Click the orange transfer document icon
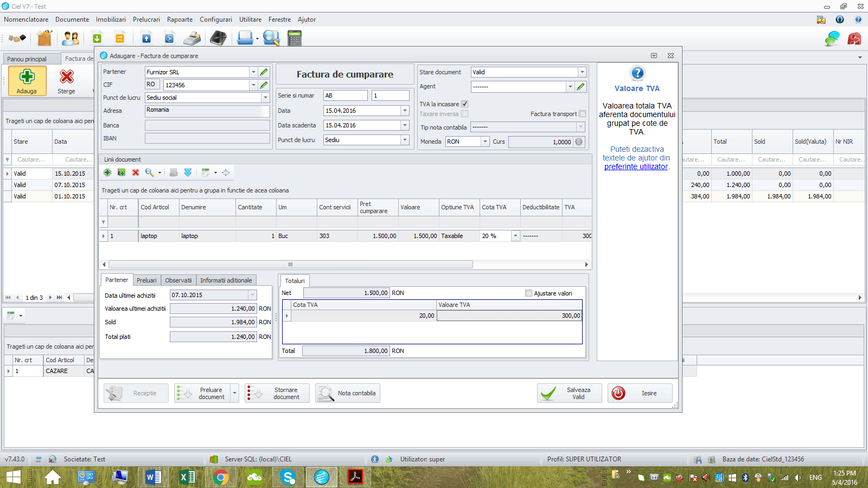 (120, 38)
